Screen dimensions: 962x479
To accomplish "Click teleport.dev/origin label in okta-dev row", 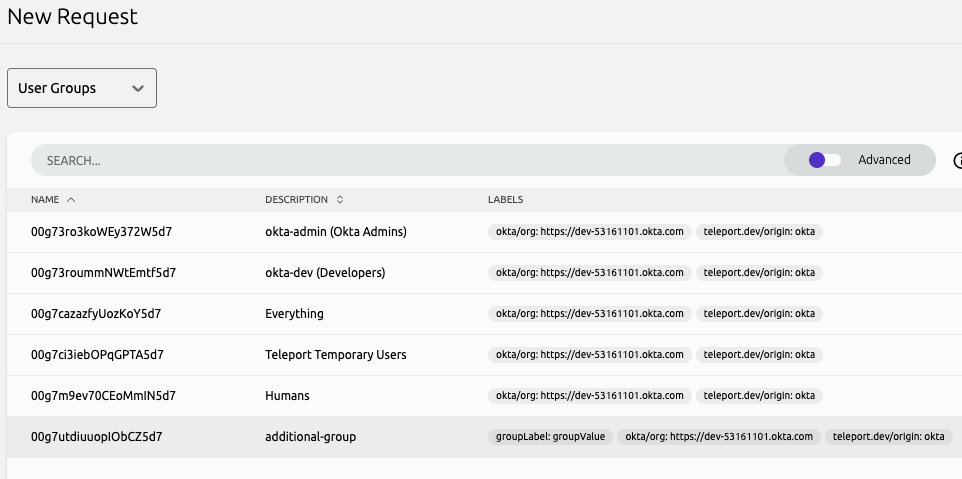I will pyautogui.click(x=759, y=273).
